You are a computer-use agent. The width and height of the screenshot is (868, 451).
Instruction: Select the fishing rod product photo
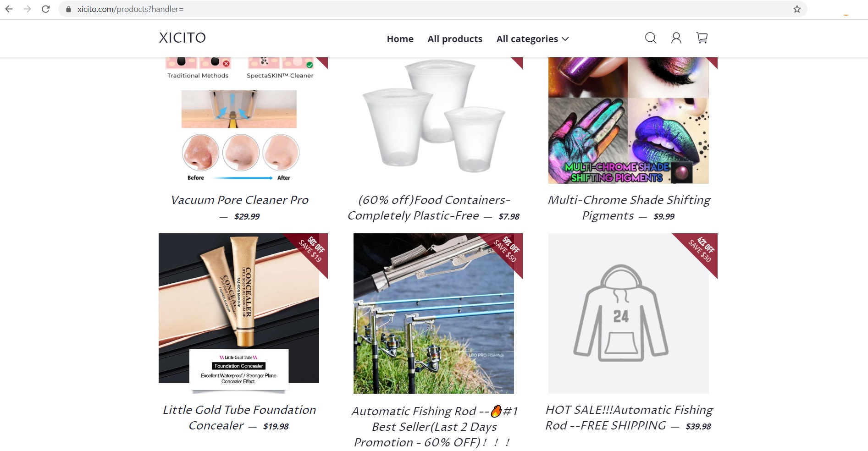coord(434,313)
